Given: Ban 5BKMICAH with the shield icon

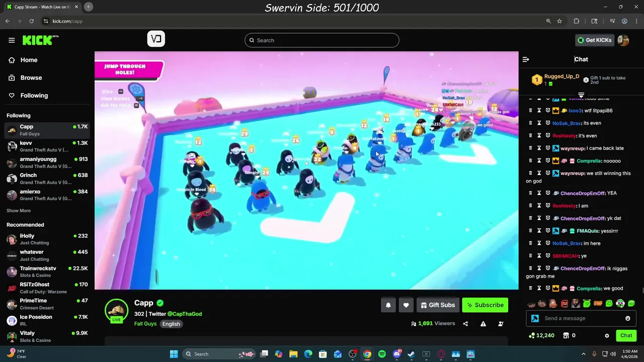Looking at the screenshot, I should pos(548,256).
